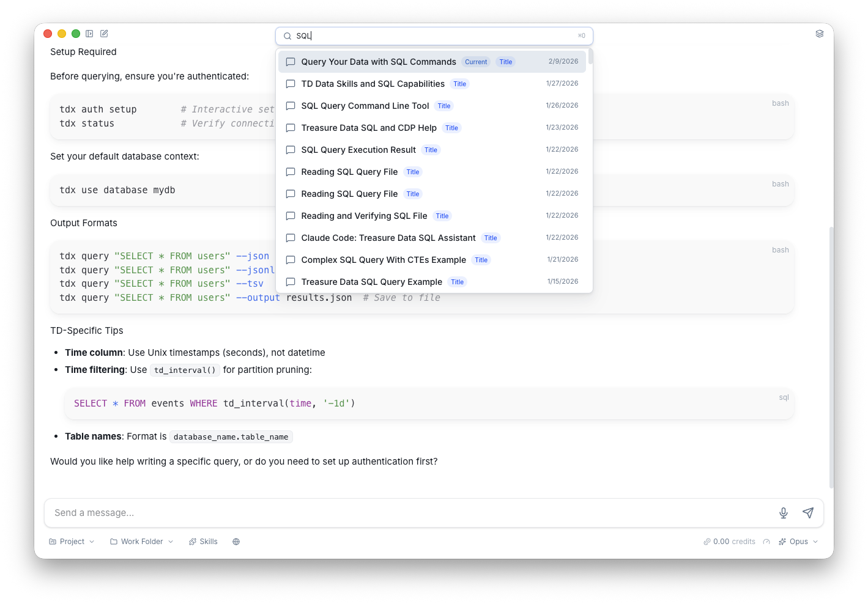Open the Claude Code: Treasure Data SQL Assistant conversation
Screen dimensions: 868x604
[x=388, y=238]
